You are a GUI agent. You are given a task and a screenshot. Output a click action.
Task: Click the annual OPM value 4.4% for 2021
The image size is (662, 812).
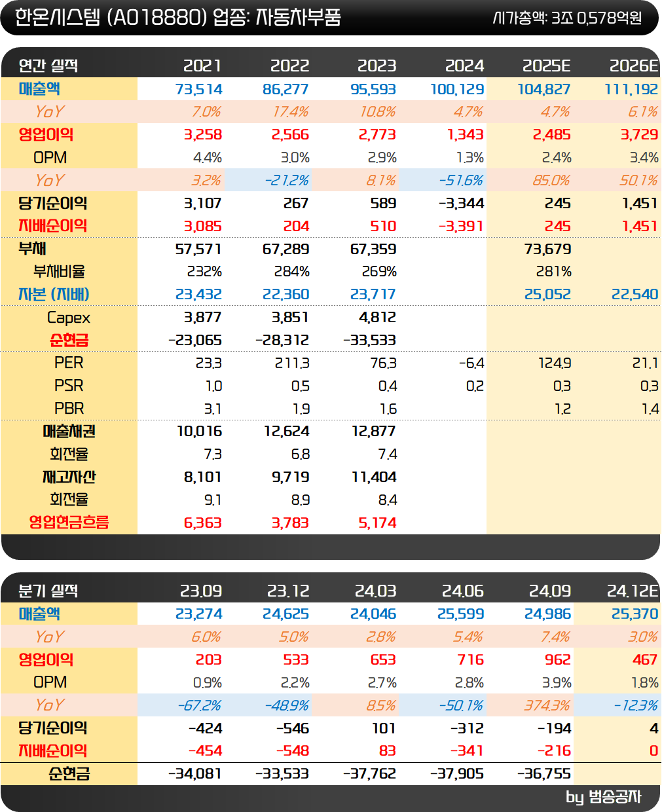click(x=208, y=158)
